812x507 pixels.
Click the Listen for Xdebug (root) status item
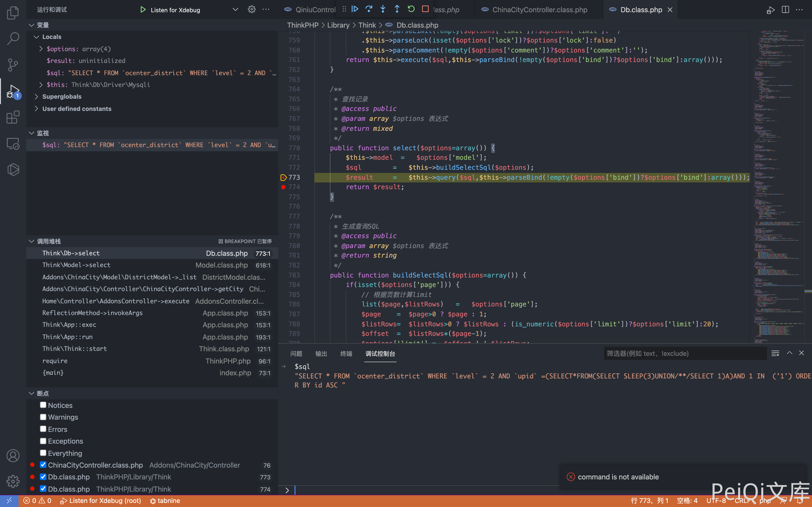101,501
